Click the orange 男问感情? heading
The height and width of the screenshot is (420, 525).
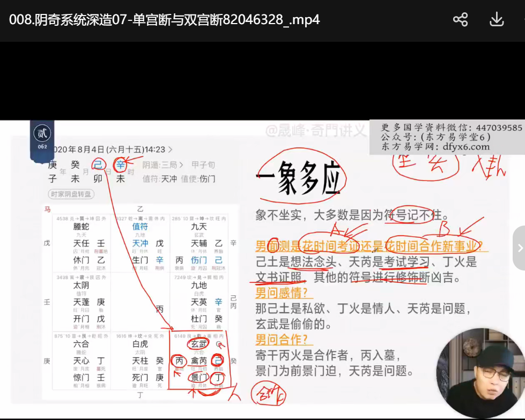pyautogui.click(x=284, y=293)
